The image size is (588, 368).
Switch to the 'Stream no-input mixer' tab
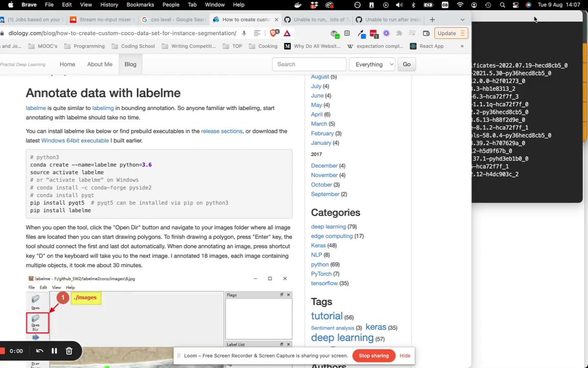pos(102,19)
